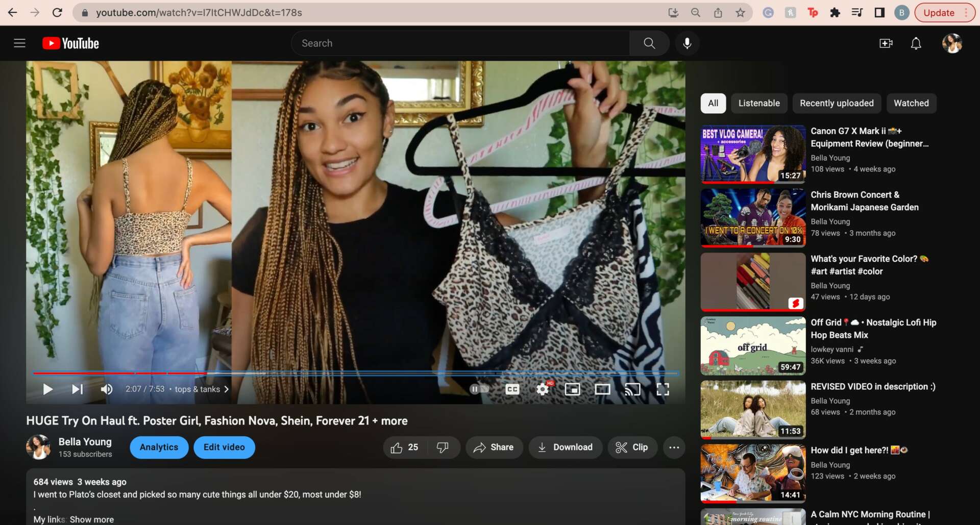Screen dimensions: 980x525
Task: Click the Play button on video
Action: 47,389
